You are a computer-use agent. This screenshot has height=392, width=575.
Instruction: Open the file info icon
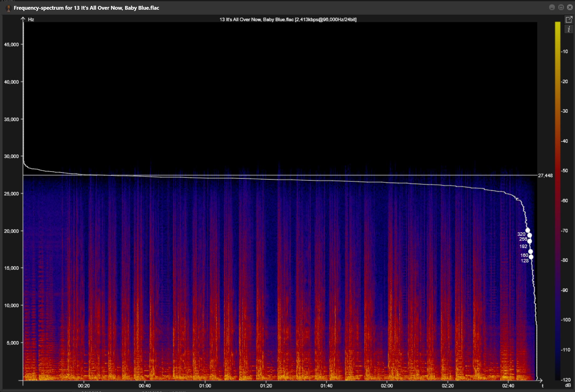tap(569, 29)
